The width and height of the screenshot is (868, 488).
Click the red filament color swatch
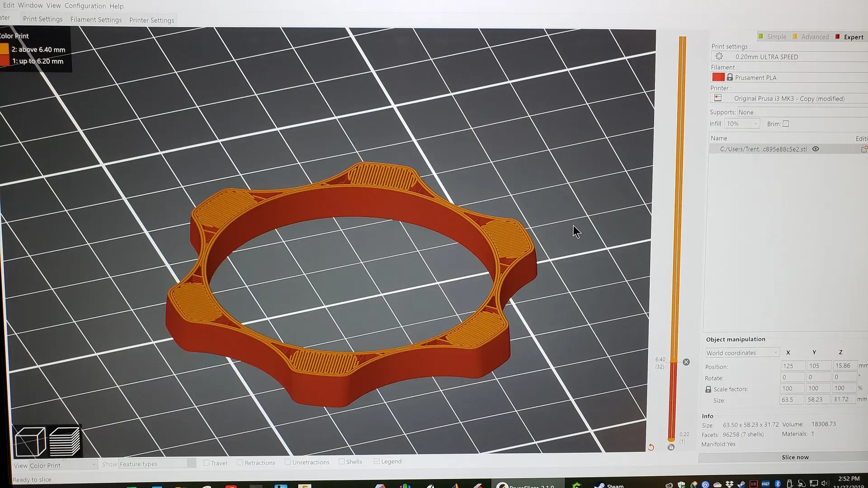pos(718,77)
